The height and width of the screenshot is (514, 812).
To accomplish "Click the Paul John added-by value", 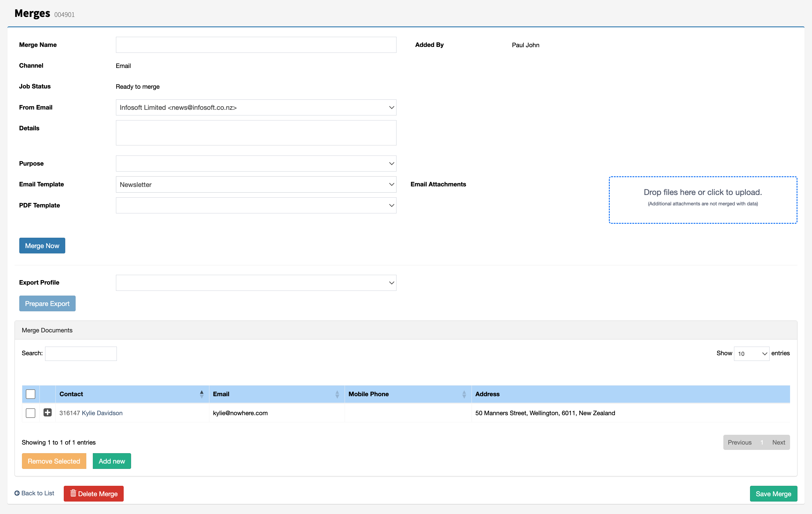I will point(526,45).
